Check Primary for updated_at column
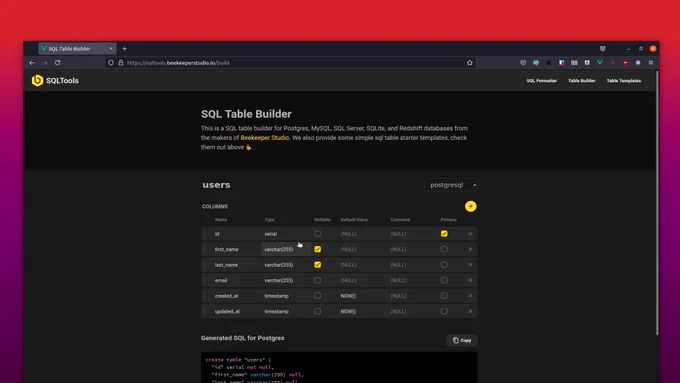 [444, 311]
